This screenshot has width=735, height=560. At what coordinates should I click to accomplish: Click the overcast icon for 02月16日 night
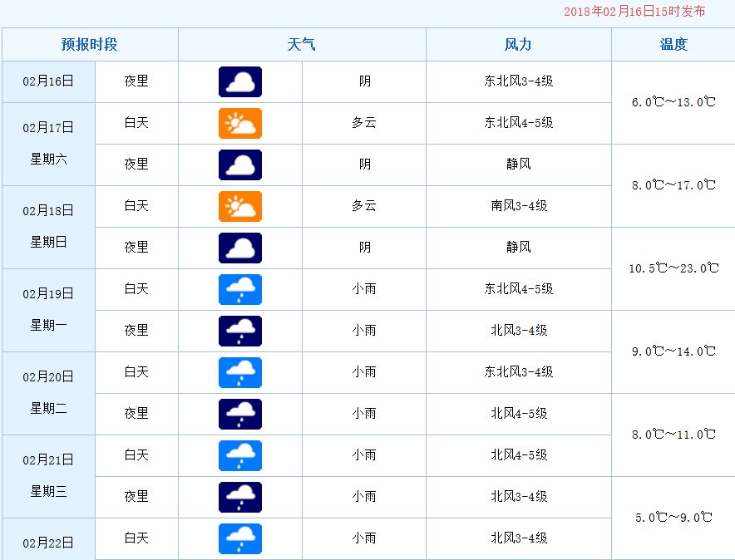(x=240, y=82)
